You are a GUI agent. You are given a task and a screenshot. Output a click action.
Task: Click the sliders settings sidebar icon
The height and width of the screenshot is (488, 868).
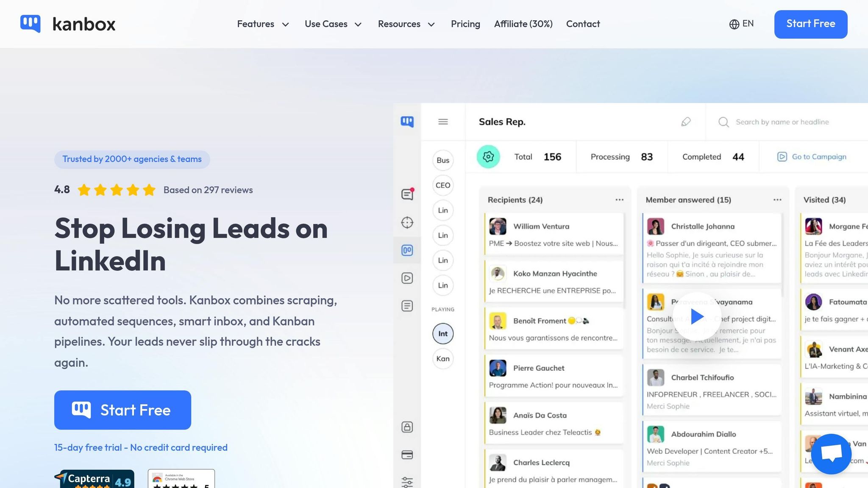coord(407,482)
